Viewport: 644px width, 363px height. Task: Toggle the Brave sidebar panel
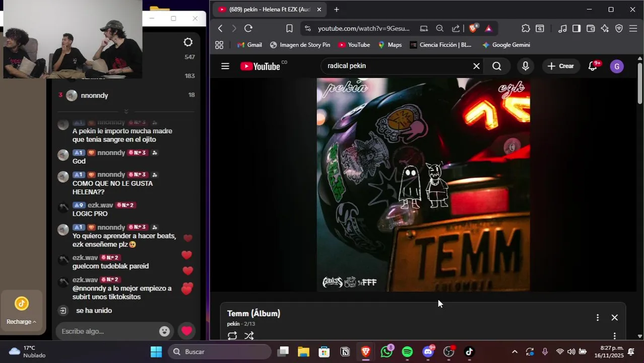click(x=576, y=29)
